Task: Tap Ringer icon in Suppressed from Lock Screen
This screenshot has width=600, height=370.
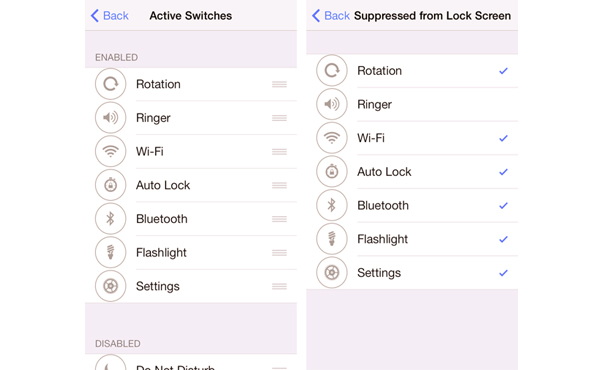Action: pos(332,104)
